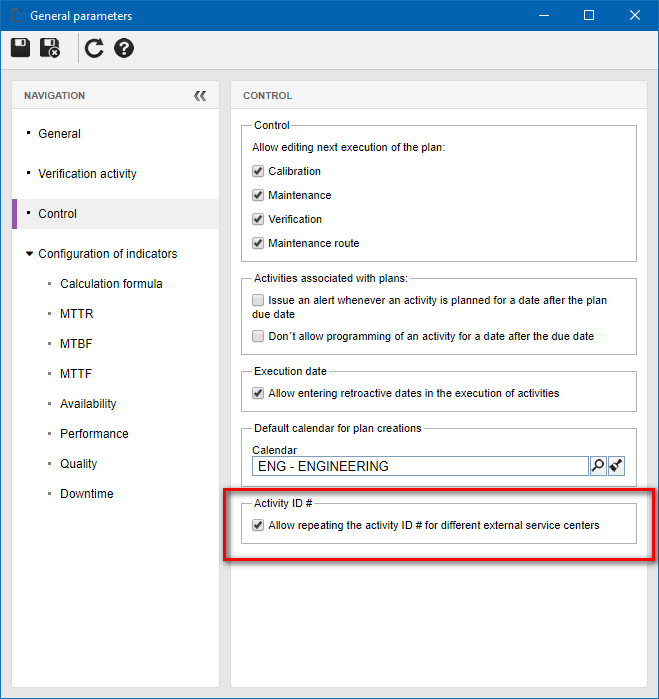
Task: Click the Refresh arrow icon
Action: point(94,48)
